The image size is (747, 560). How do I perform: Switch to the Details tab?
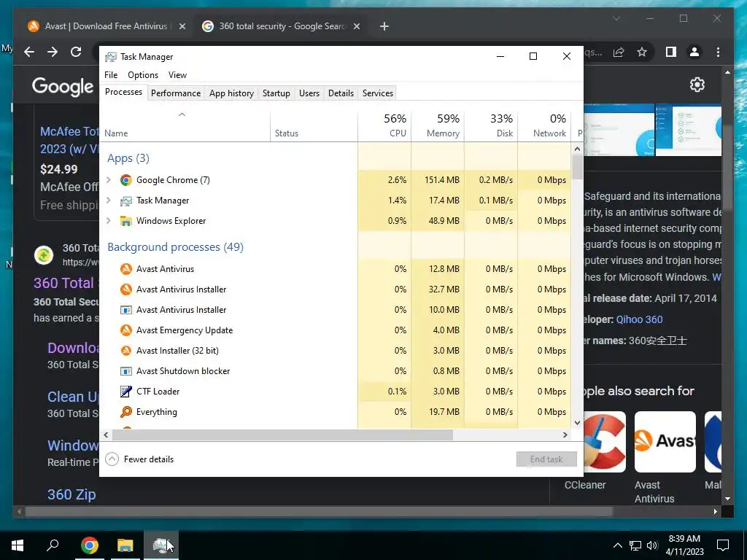[x=341, y=93]
